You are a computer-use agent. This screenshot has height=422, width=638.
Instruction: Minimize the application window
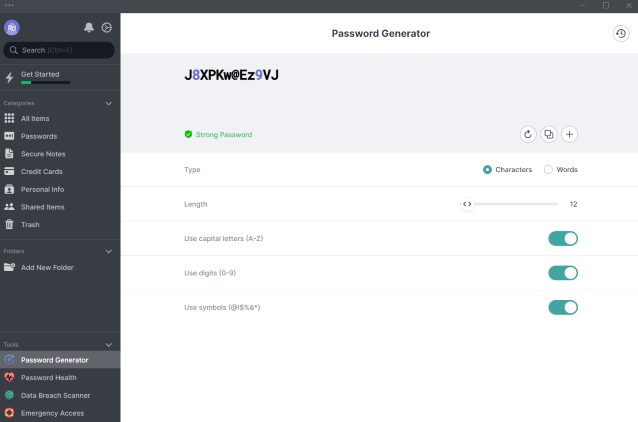[583, 5]
